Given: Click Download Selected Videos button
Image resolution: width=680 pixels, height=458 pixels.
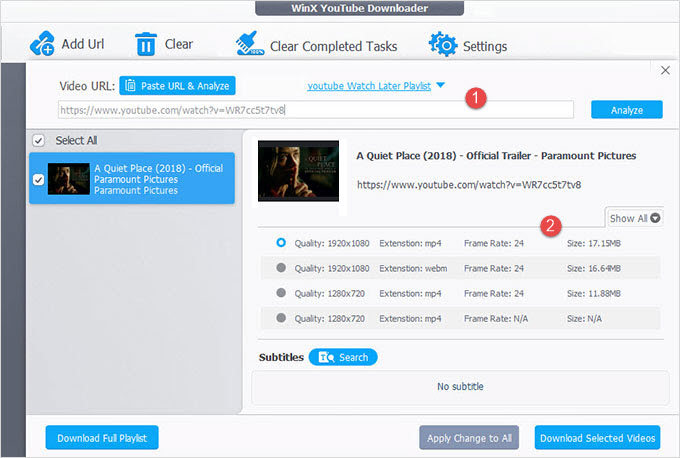Looking at the screenshot, I should coord(598,438).
